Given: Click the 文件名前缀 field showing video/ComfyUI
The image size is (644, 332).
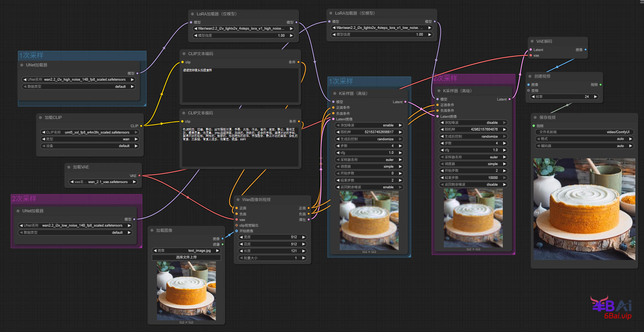Looking at the screenshot, I should click(x=584, y=132).
